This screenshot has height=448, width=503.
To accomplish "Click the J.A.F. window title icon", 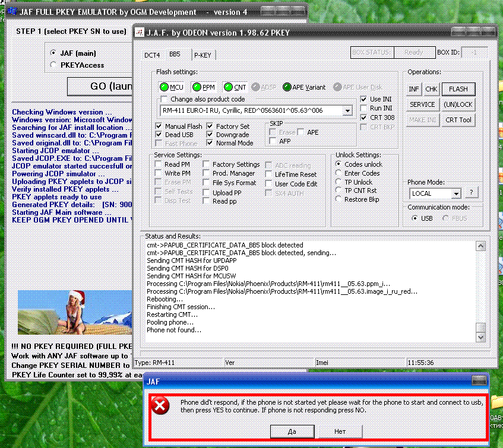I will pyautogui.click(x=139, y=33).
